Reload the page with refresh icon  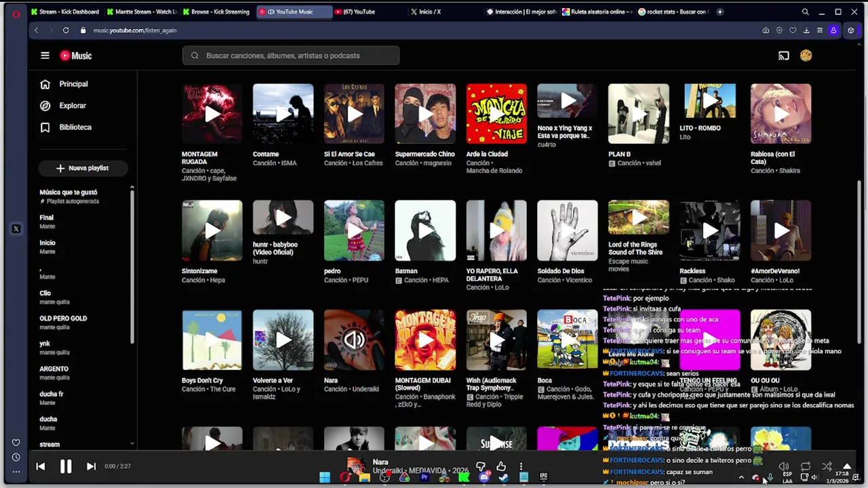[x=66, y=30]
